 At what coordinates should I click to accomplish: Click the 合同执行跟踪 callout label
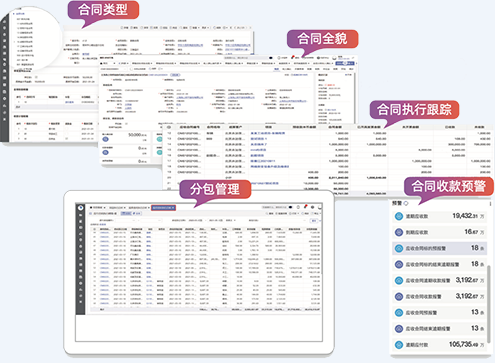click(414, 110)
